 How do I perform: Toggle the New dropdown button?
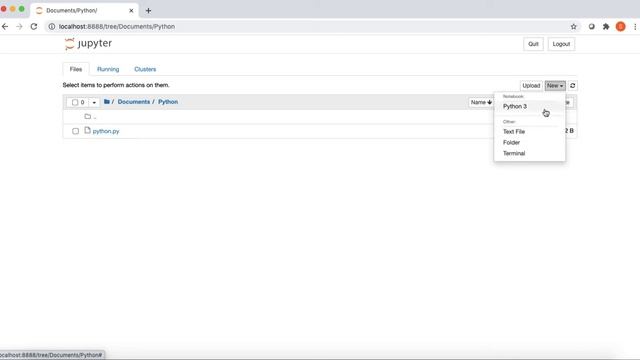pyautogui.click(x=555, y=86)
